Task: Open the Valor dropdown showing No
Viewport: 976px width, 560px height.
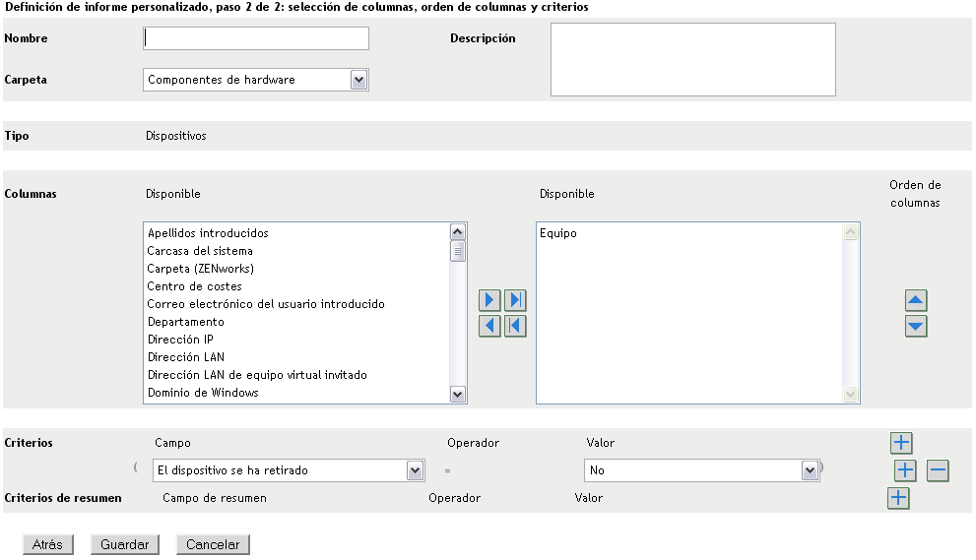Action: pyautogui.click(x=810, y=470)
